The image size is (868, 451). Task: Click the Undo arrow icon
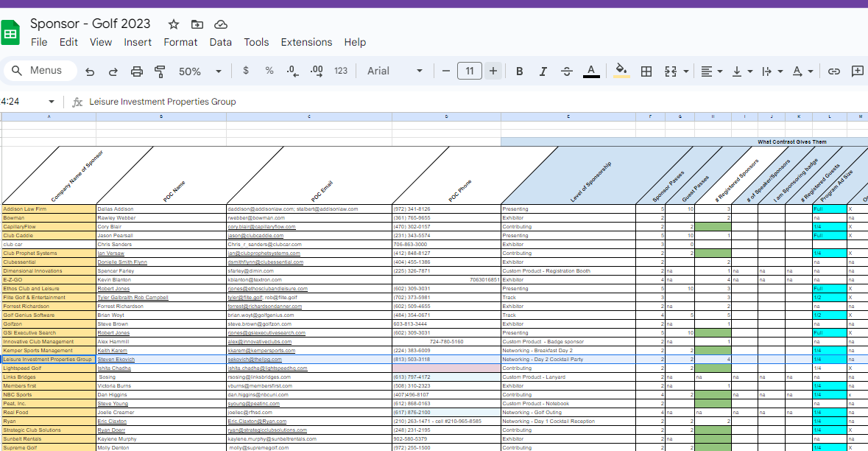coord(90,71)
